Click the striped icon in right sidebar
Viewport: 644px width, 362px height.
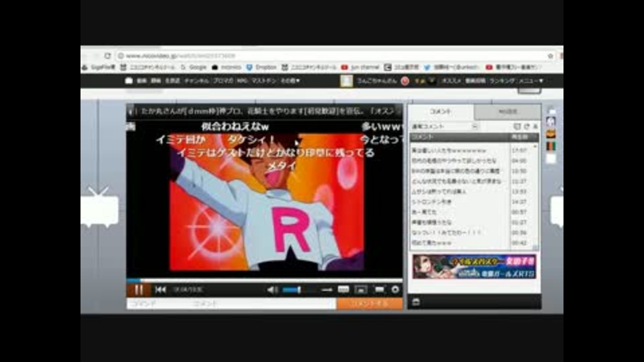point(551,146)
